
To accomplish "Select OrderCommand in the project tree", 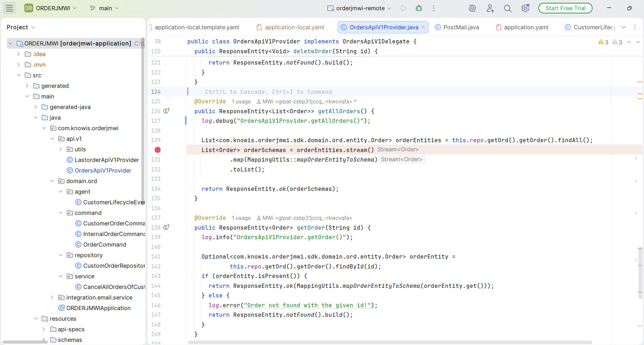I will tap(104, 244).
